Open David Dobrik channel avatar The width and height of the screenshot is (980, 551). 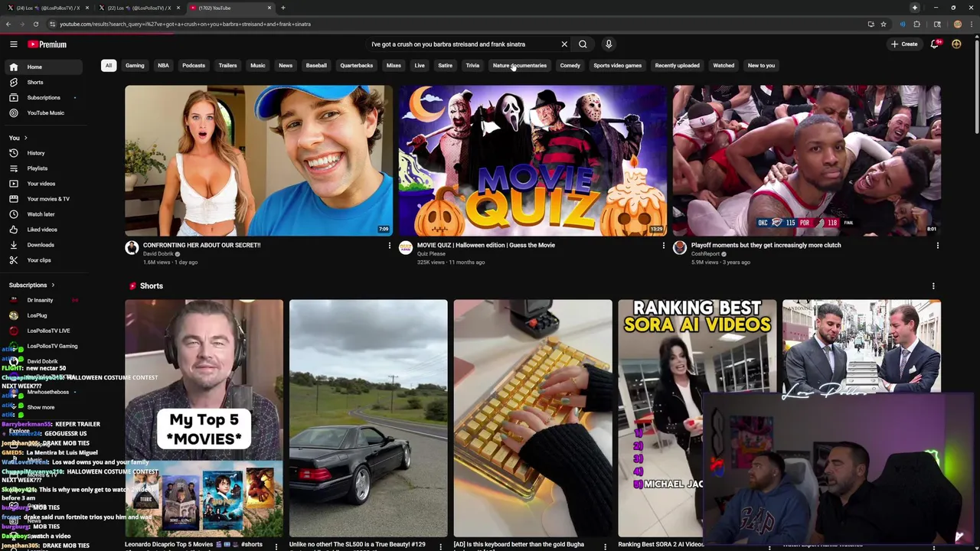pos(132,247)
